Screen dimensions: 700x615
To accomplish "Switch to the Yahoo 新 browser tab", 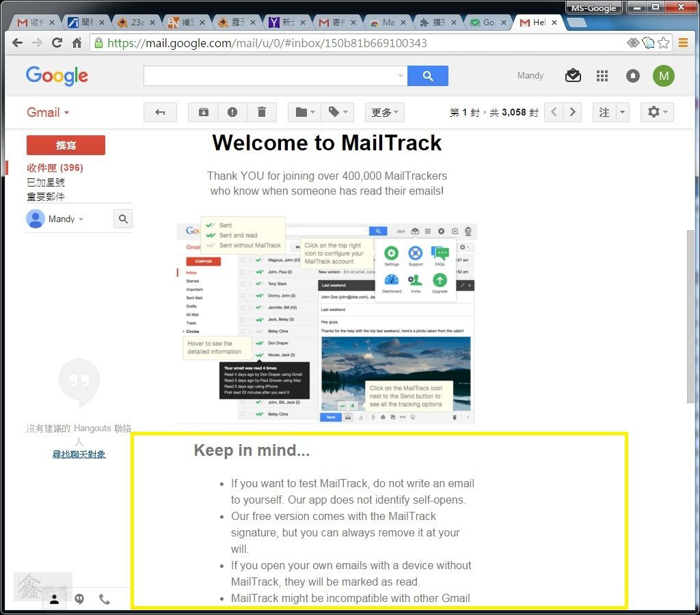I will coord(286,23).
